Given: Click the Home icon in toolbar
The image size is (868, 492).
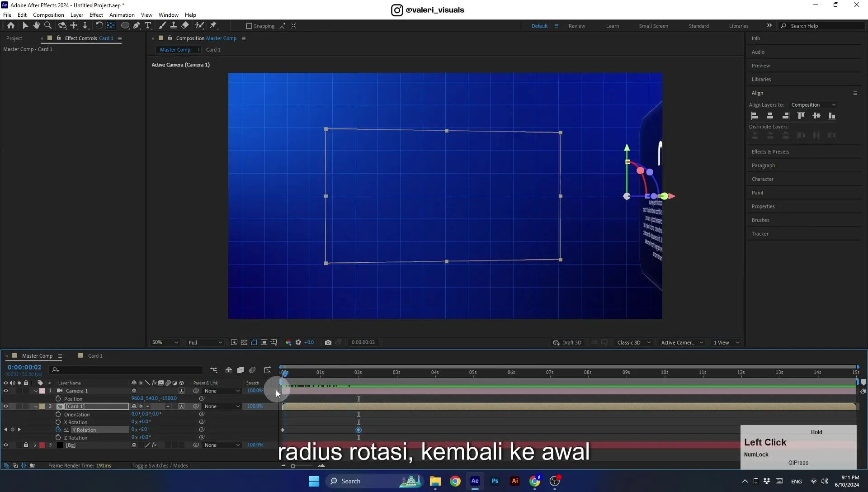Looking at the screenshot, I should click(x=10, y=26).
